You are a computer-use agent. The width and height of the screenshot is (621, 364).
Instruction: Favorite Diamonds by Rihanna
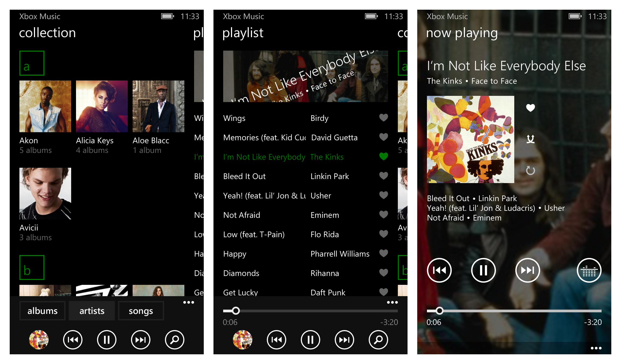point(384,272)
